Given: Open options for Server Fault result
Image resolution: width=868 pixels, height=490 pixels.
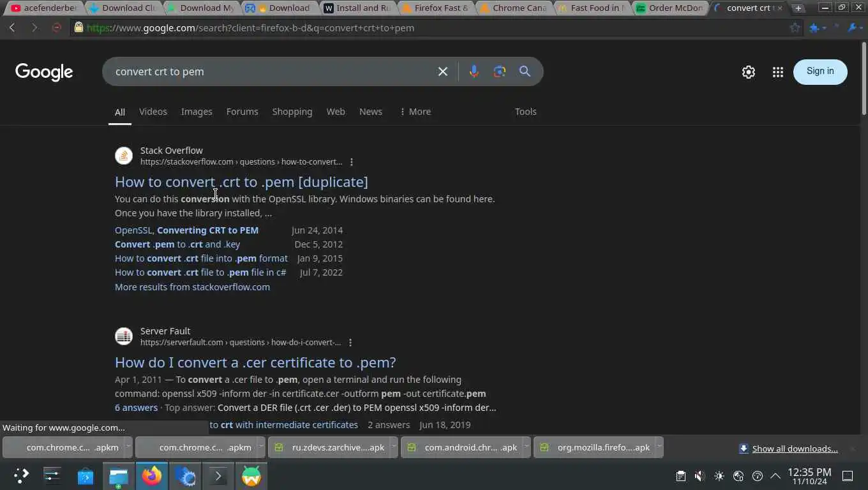Looking at the screenshot, I should point(350,343).
